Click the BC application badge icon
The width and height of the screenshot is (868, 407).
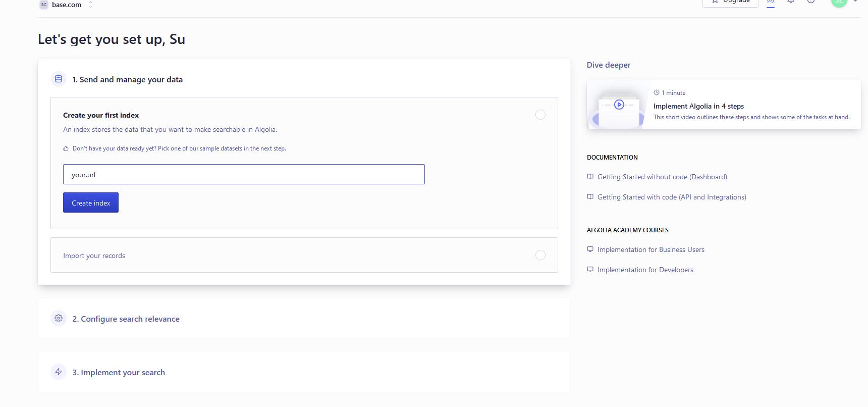44,5
